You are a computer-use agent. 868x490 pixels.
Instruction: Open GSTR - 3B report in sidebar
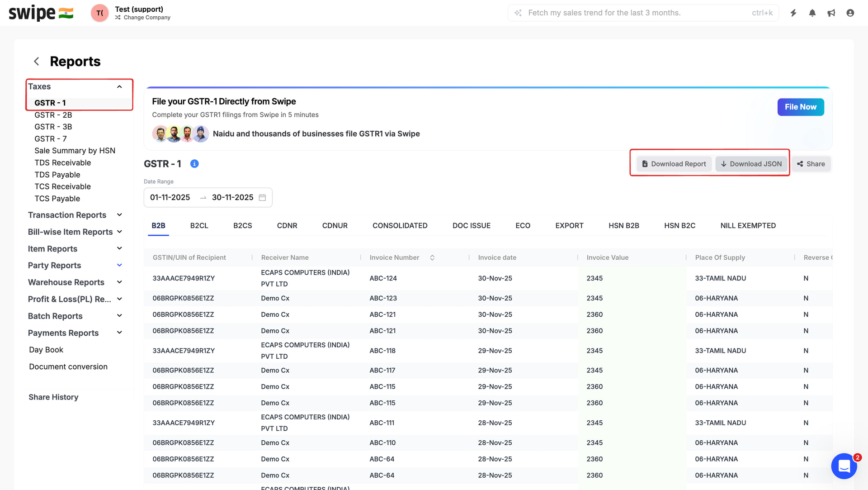53,127
